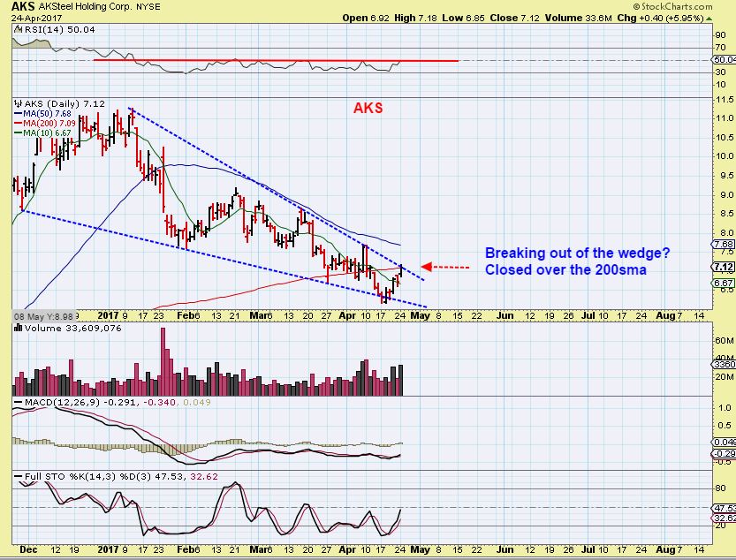The image size is (736, 560).
Task: Click the AKSteel Holding Corp. company name
Action: (84, 7)
